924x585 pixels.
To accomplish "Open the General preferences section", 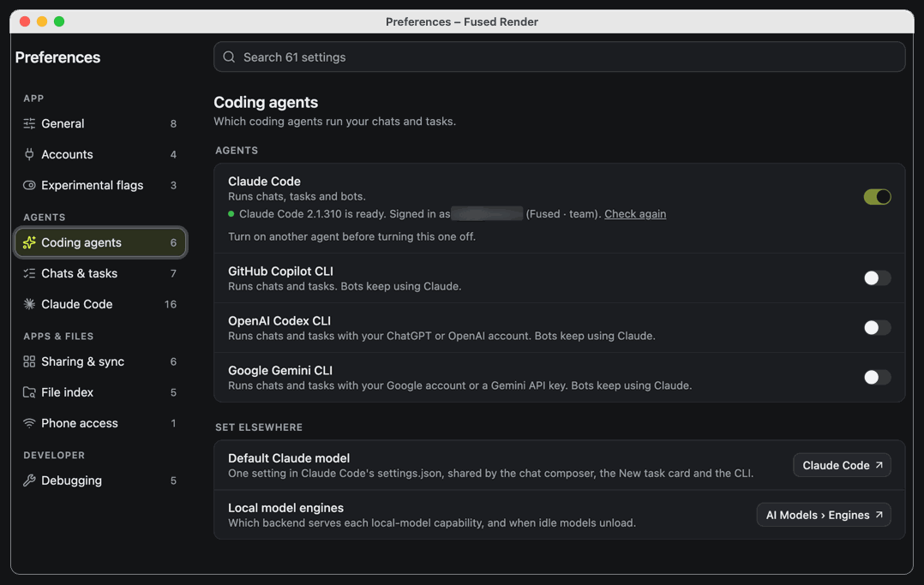I will 100,123.
